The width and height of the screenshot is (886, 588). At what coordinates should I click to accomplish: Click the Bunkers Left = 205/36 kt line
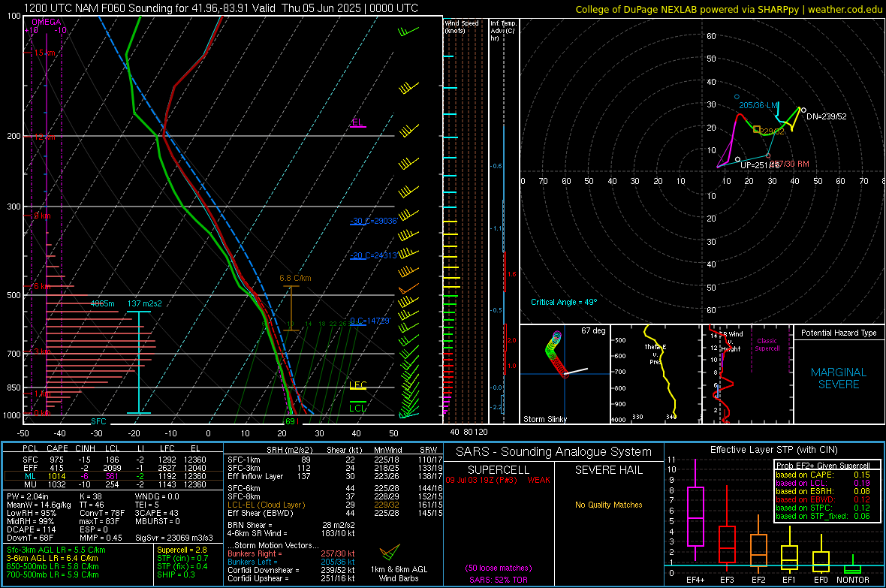(x=291, y=562)
